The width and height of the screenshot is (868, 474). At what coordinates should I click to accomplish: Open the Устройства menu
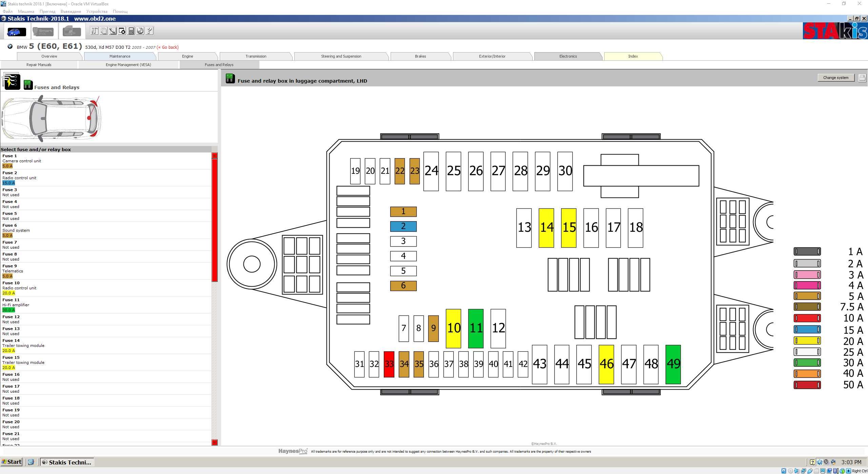(x=97, y=11)
